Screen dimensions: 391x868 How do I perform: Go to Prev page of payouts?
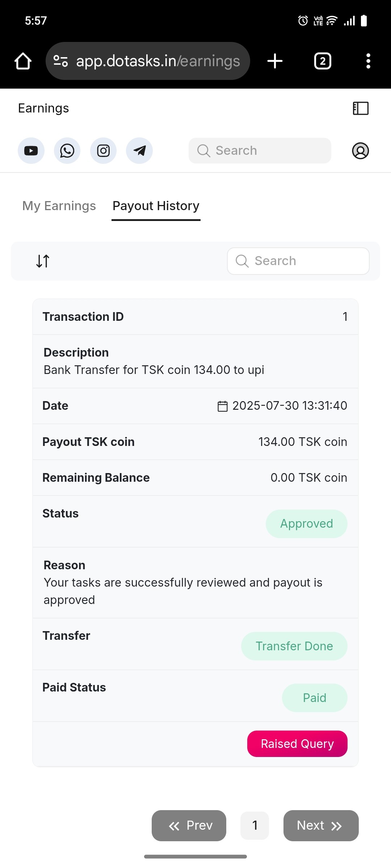[x=189, y=825]
